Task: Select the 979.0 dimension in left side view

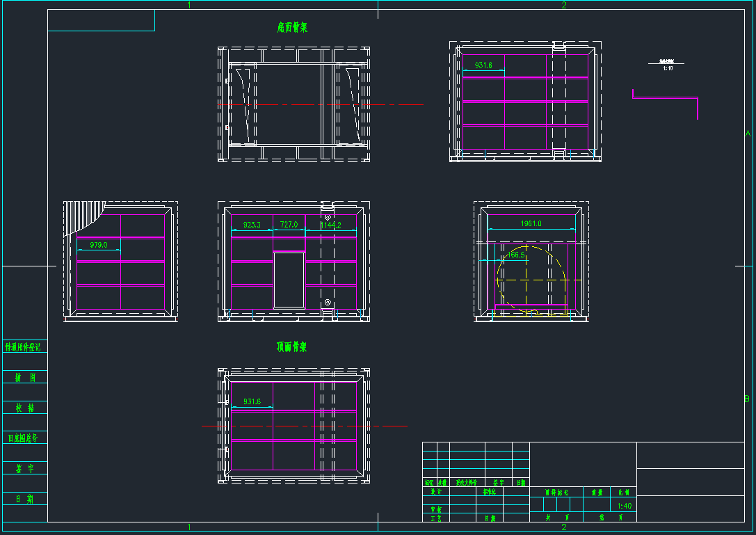Action: tap(97, 245)
